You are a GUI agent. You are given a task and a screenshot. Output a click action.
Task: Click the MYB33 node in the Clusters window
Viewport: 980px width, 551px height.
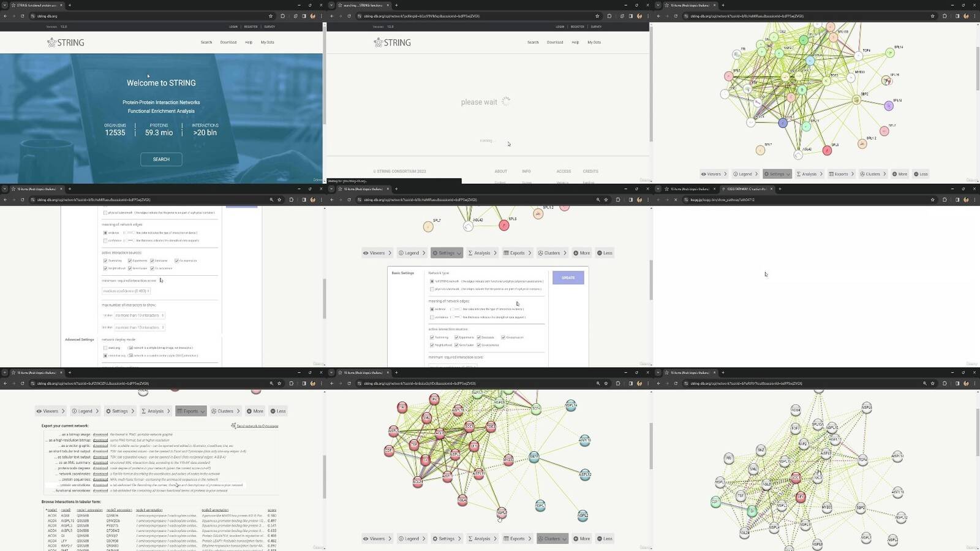(x=508, y=460)
